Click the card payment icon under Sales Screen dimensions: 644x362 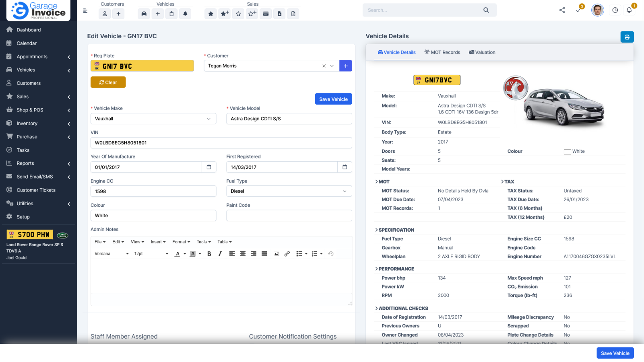tap(266, 13)
